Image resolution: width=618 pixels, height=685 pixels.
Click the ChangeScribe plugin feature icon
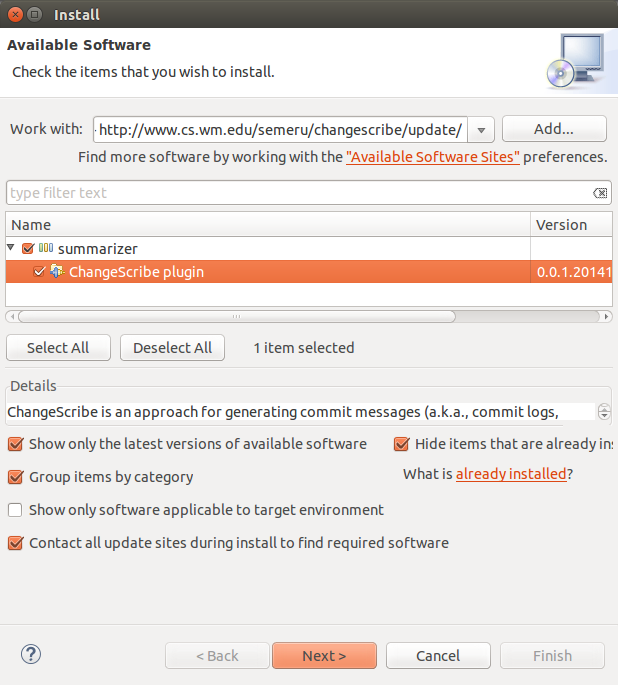[57, 272]
